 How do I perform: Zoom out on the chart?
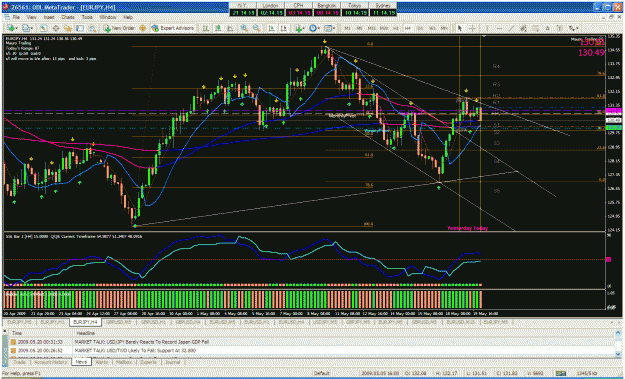[256, 28]
